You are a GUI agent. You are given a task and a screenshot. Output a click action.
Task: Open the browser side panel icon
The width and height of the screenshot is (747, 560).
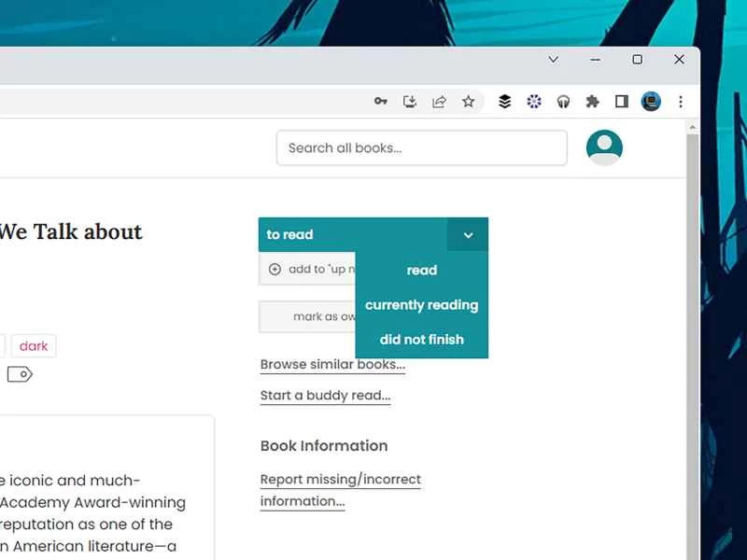click(622, 101)
